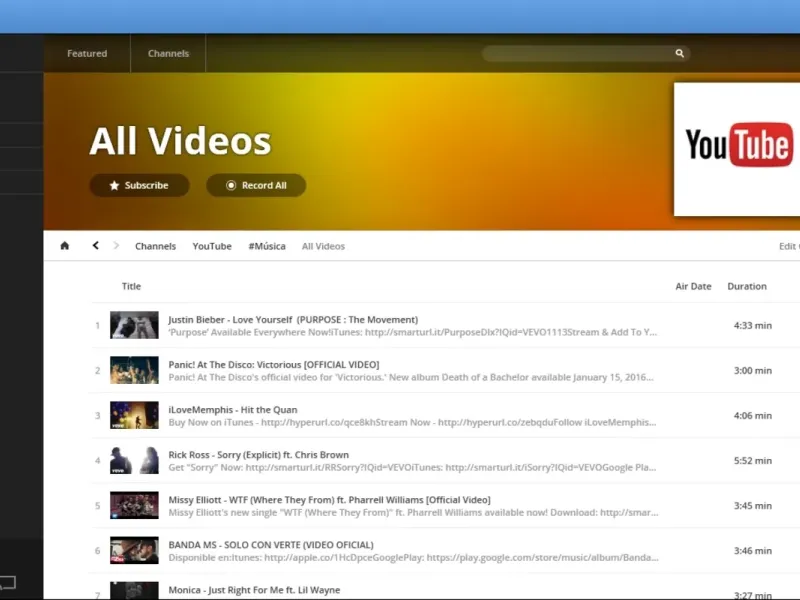Go to home via house icon
This screenshot has height=600, width=800.
(x=65, y=246)
